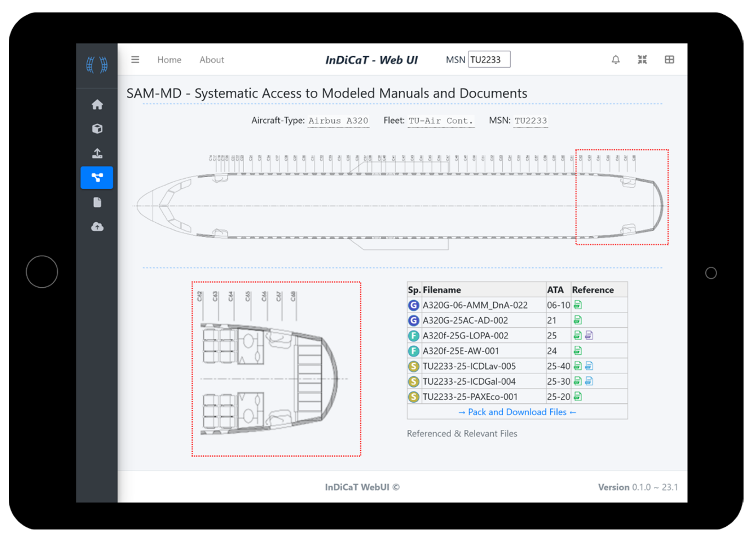Click the grid layout icon in top bar
The width and height of the screenshot is (756, 540).
pos(669,60)
